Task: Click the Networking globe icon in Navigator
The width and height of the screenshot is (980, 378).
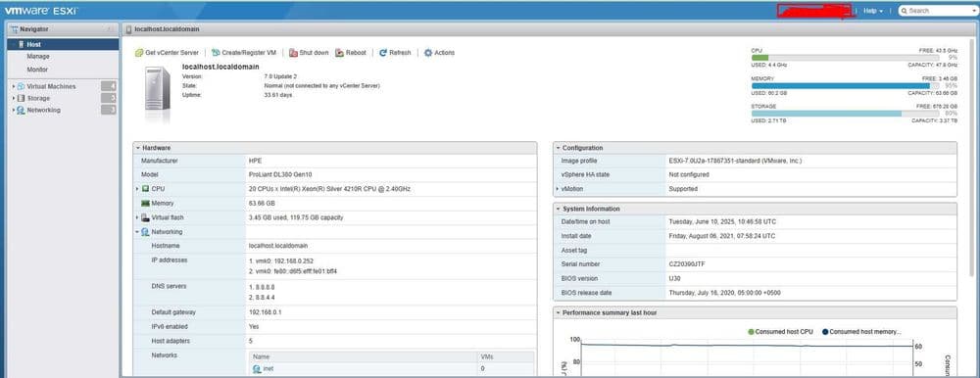Action: 21,110
